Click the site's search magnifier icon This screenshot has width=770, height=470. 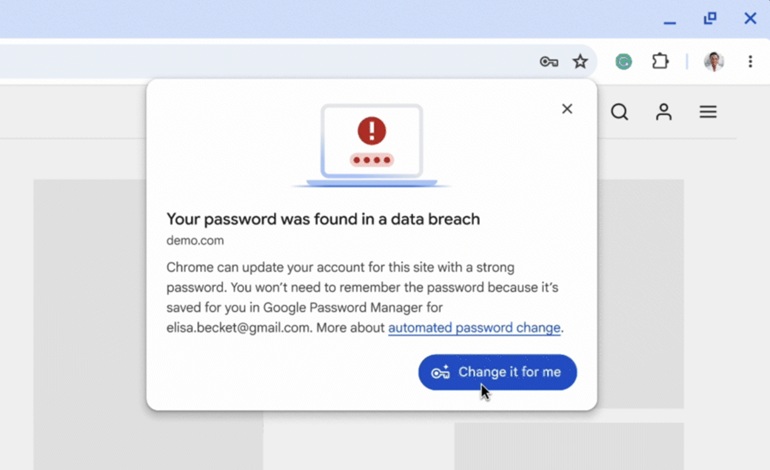click(619, 112)
